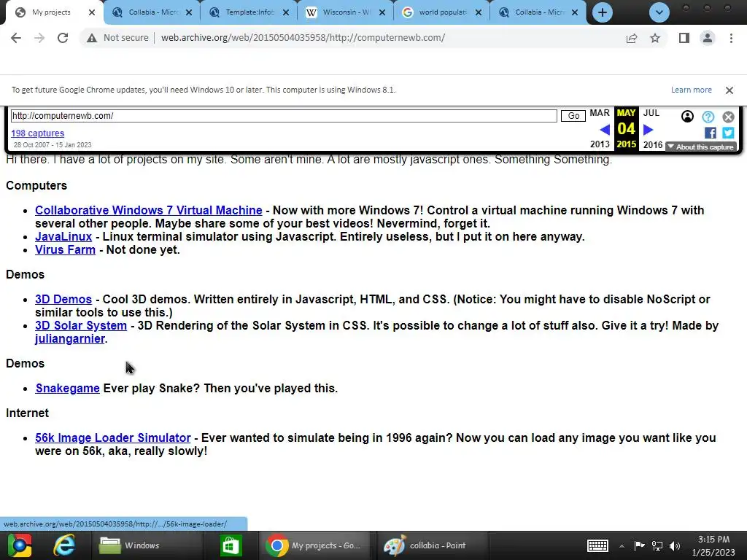Open the Wayback help question icon

708,117
